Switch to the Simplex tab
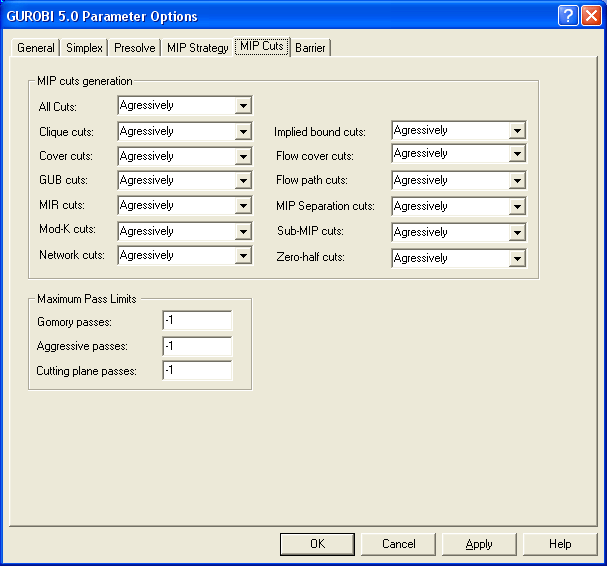Image resolution: width=607 pixels, height=566 pixels. (x=84, y=48)
